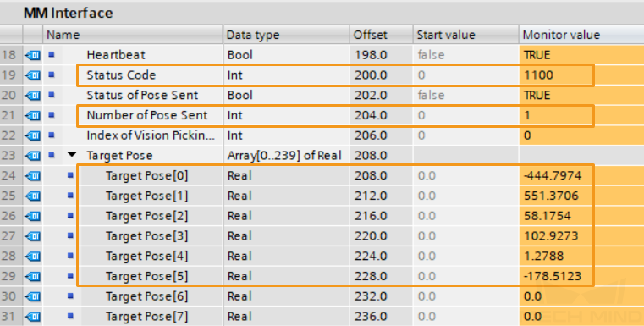Click the offset value 200.0

371,75
